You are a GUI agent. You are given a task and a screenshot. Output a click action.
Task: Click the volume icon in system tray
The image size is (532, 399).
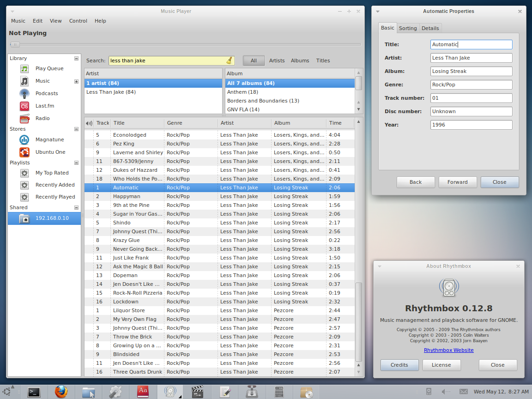tap(446, 392)
